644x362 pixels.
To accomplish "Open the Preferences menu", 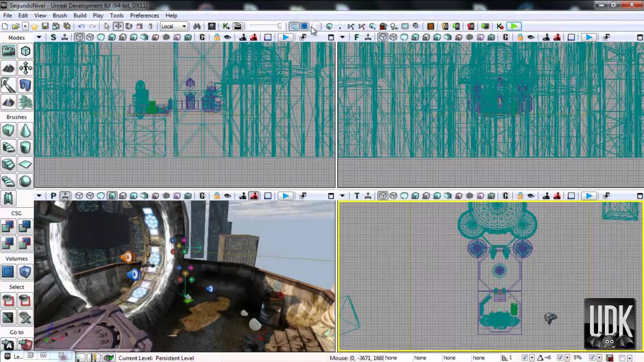I will 144,16.
